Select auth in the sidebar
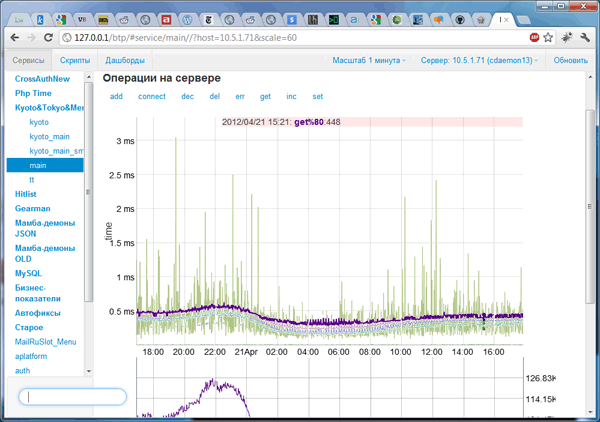This screenshot has width=600, height=422. (22, 370)
